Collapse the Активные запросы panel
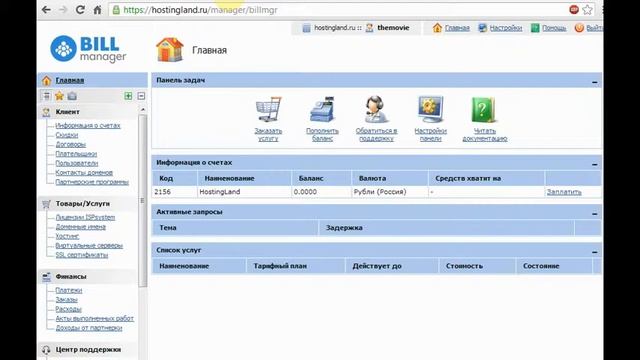This screenshot has width=640, height=360. coord(595,213)
